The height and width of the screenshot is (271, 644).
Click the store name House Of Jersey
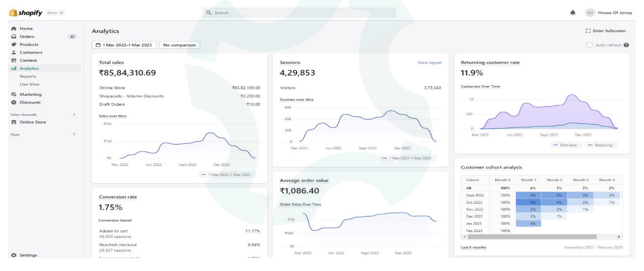[x=615, y=13]
